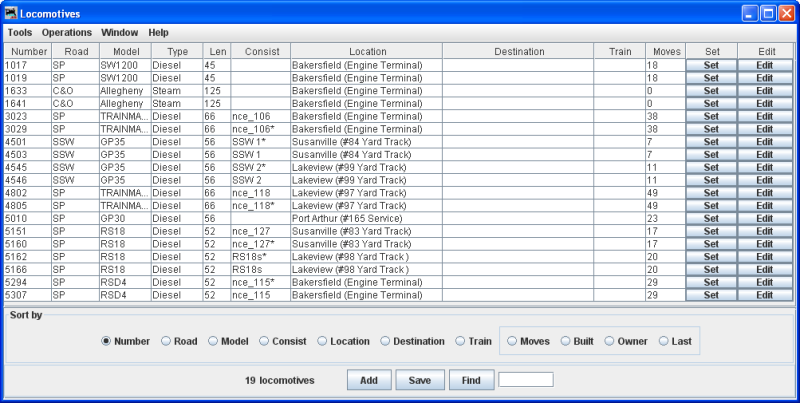Click the find text input field
Viewport: 800px width, 403px height.
point(526,380)
